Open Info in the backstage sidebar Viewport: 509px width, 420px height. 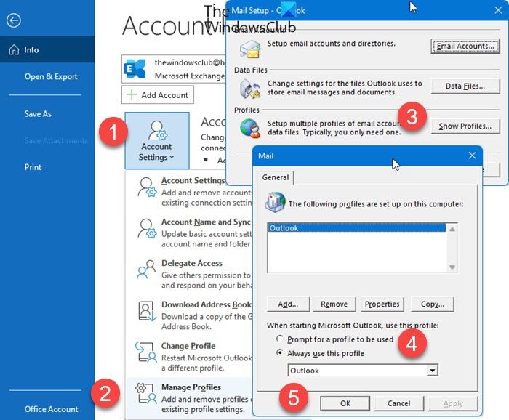47,49
